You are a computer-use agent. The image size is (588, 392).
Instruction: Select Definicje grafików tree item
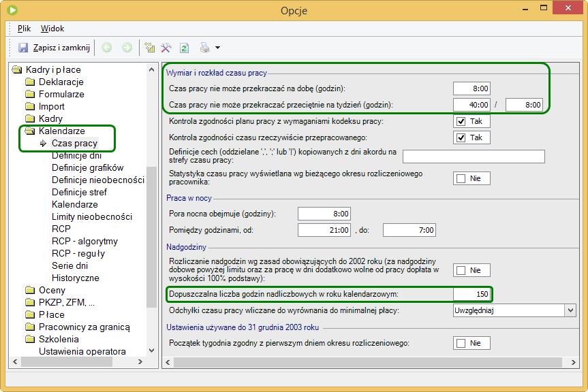87,167
